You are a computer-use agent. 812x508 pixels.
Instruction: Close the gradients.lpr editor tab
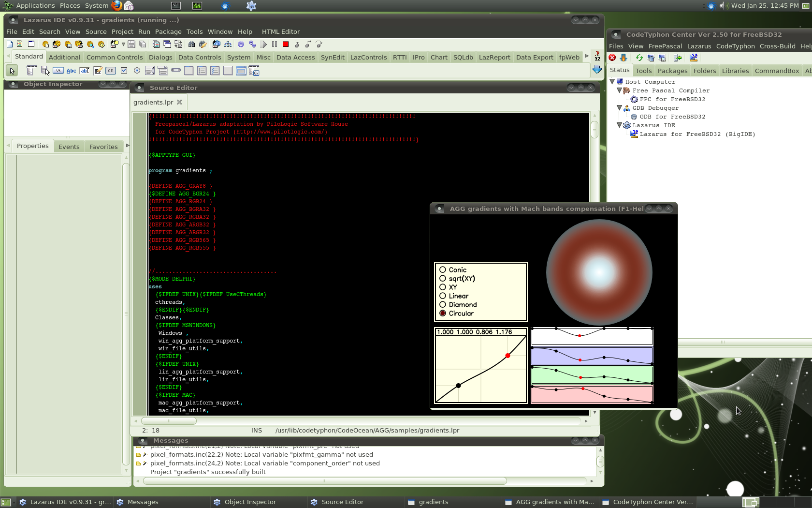click(179, 102)
